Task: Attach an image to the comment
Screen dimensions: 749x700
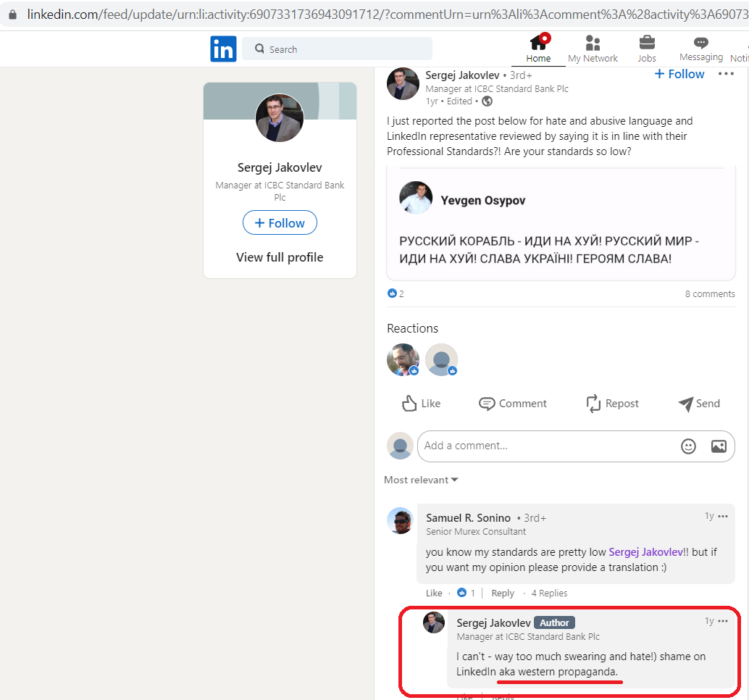Action: coord(719,446)
